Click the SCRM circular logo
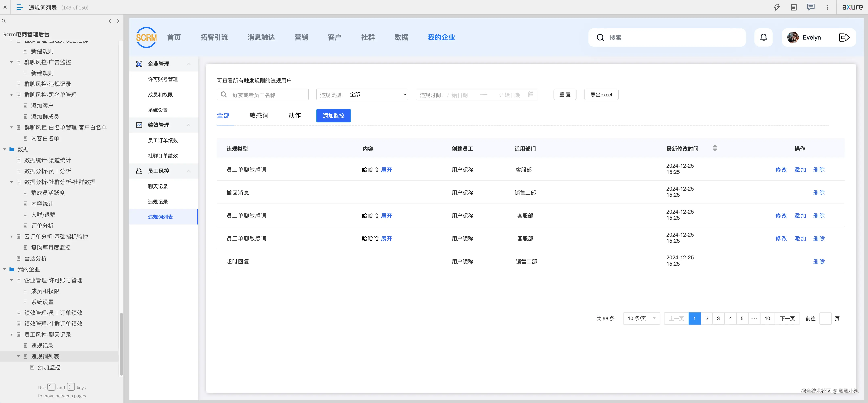The width and height of the screenshot is (868, 403). (146, 37)
